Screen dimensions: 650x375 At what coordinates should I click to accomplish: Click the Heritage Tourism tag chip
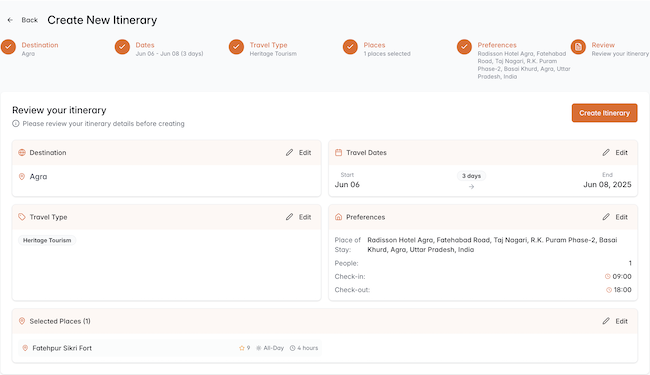coord(47,240)
